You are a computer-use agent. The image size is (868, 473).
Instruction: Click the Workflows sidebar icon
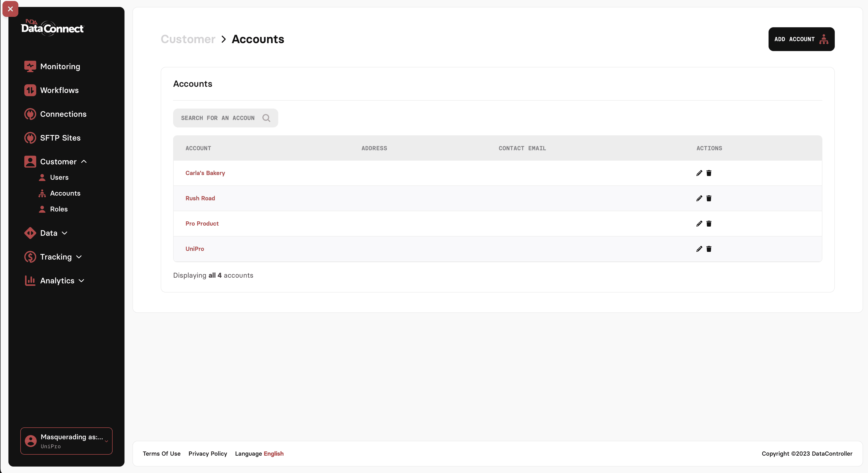(x=30, y=90)
